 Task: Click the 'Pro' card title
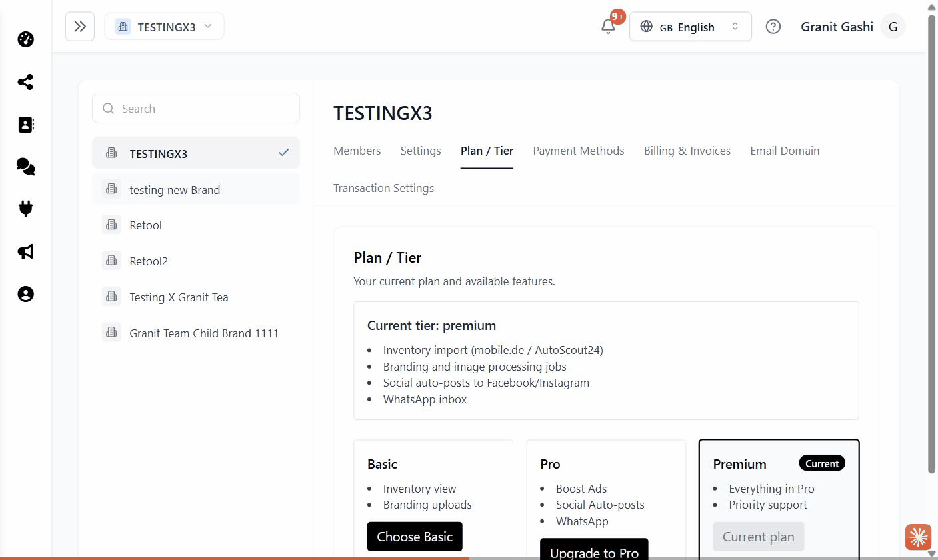550,464
